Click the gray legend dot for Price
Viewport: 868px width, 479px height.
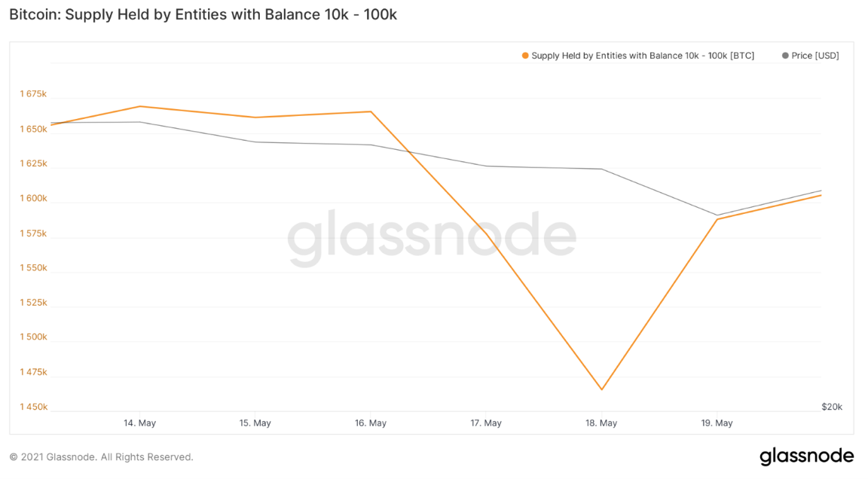pyautogui.click(x=786, y=56)
